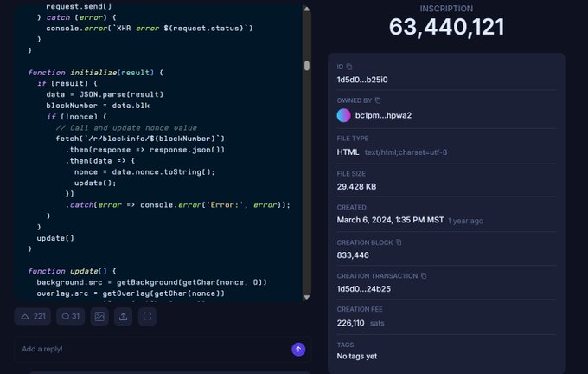Click the image view icon
The height and width of the screenshot is (374, 588).
pyautogui.click(x=99, y=316)
